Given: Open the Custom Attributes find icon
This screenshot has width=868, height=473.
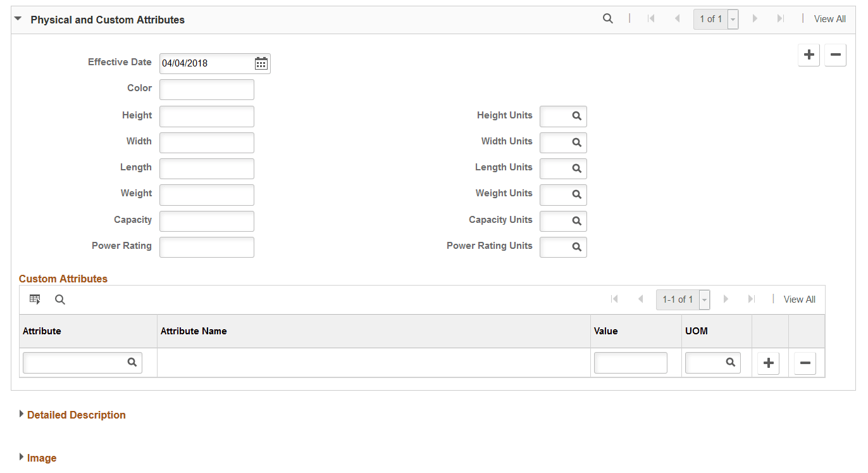Looking at the screenshot, I should click(x=59, y=299).
